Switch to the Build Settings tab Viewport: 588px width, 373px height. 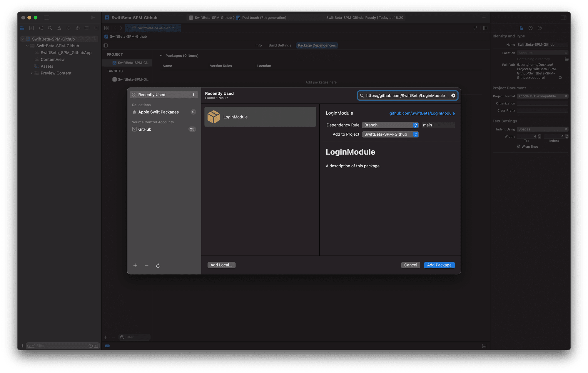coord(280,45)
